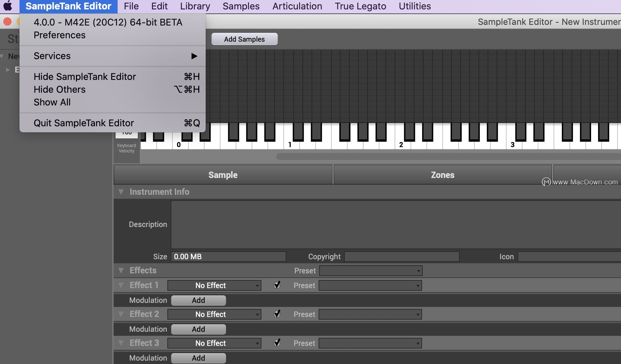Disable Effect 2 using its checkmark
The height and width of the screenshot is (364, 621).
click(x=277, y=314)
